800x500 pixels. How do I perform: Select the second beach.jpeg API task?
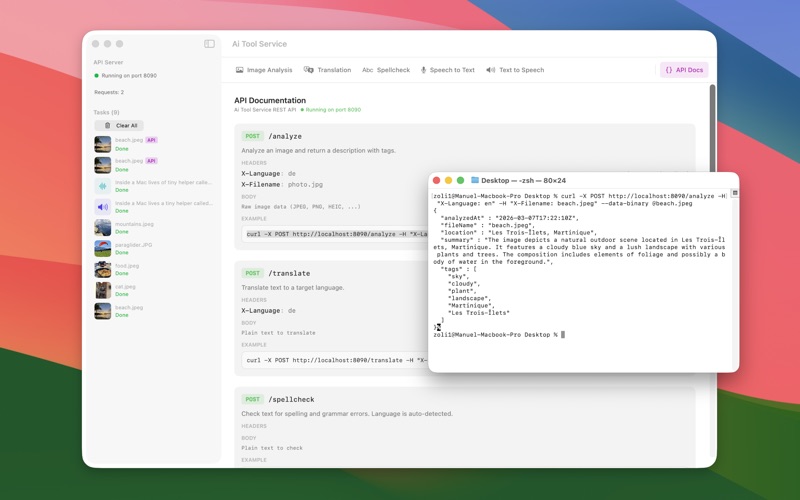pyautogui.click(x=153, y=165)
